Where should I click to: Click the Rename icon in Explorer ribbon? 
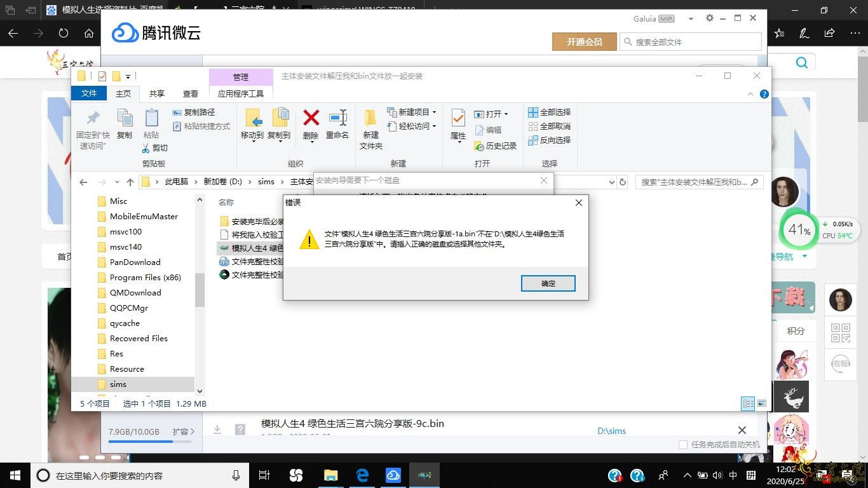(x=337, y=118)
